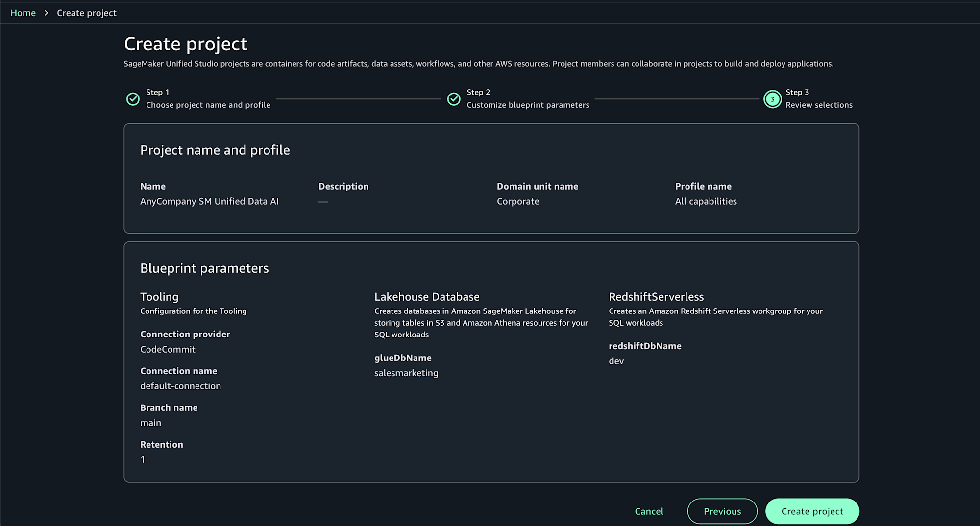Click the 'Connection provider' field label

click(185, 334)
